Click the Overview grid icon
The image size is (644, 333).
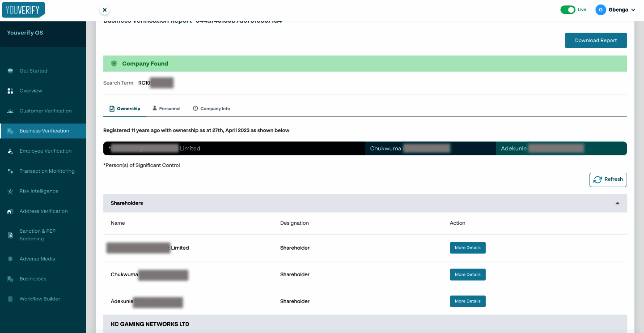(x=10, y=91)
